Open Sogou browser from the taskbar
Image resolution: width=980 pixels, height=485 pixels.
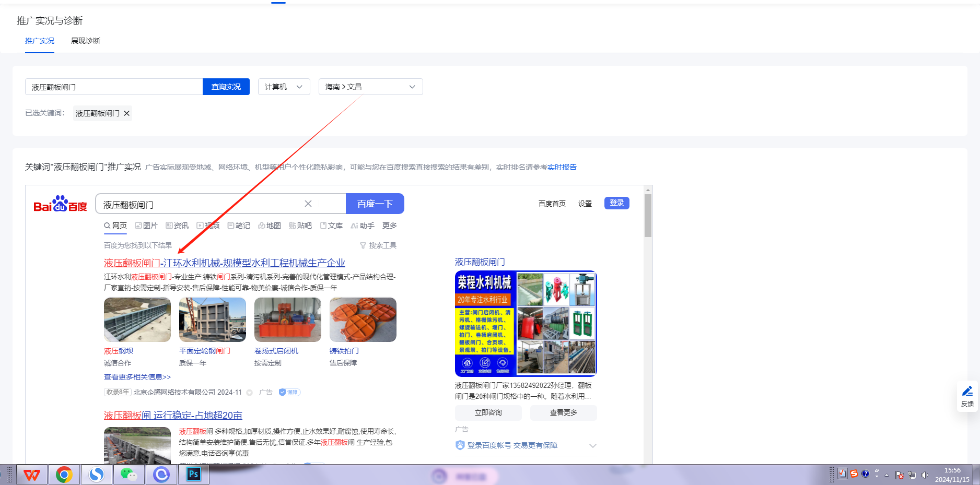97,475
